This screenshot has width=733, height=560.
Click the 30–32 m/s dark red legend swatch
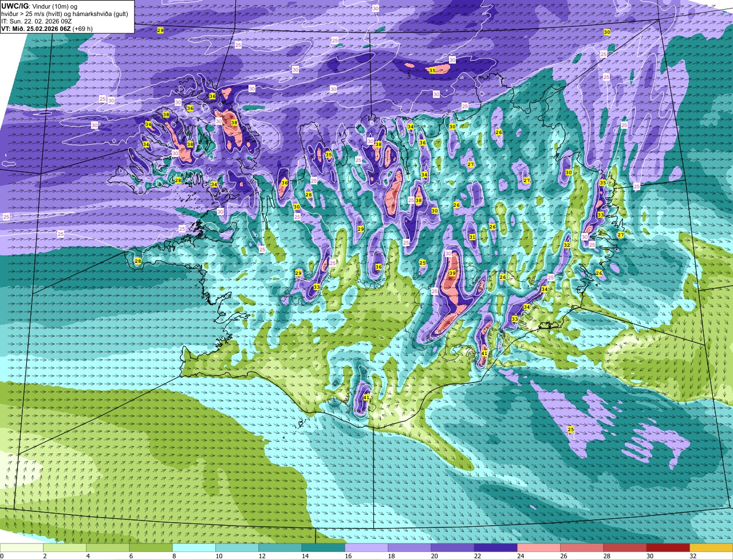pos(668,547)
